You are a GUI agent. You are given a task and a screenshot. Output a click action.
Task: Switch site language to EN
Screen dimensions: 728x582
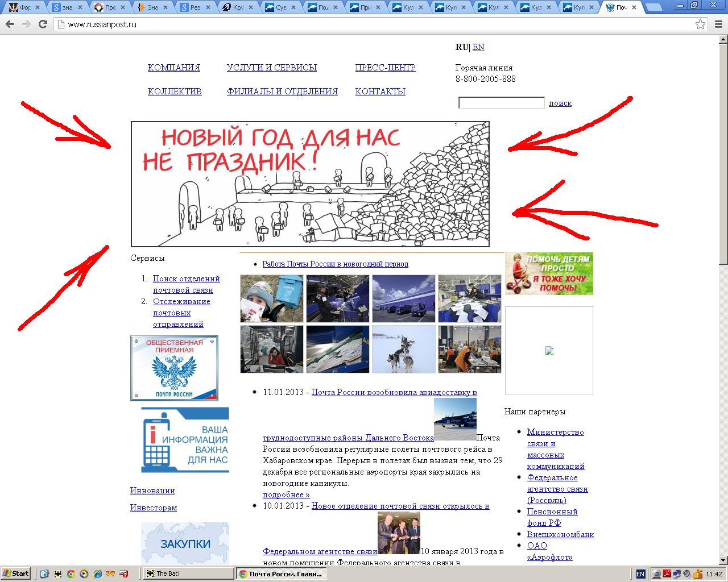coord(478,47)
